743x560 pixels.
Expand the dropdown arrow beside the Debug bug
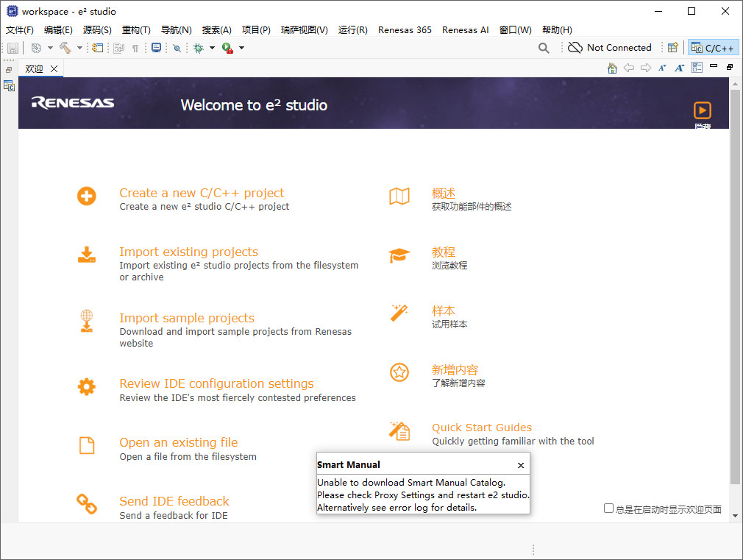tap(213, 47)
